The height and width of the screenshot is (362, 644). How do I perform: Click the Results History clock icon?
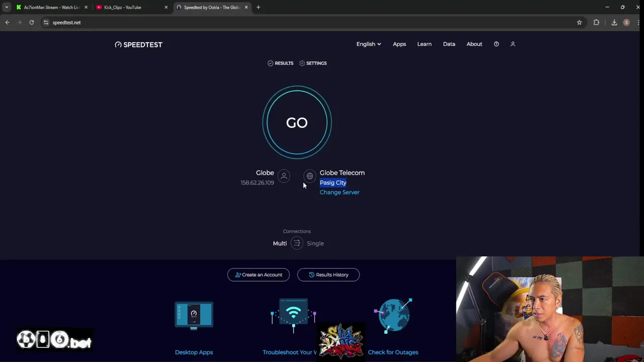point(311,275)
